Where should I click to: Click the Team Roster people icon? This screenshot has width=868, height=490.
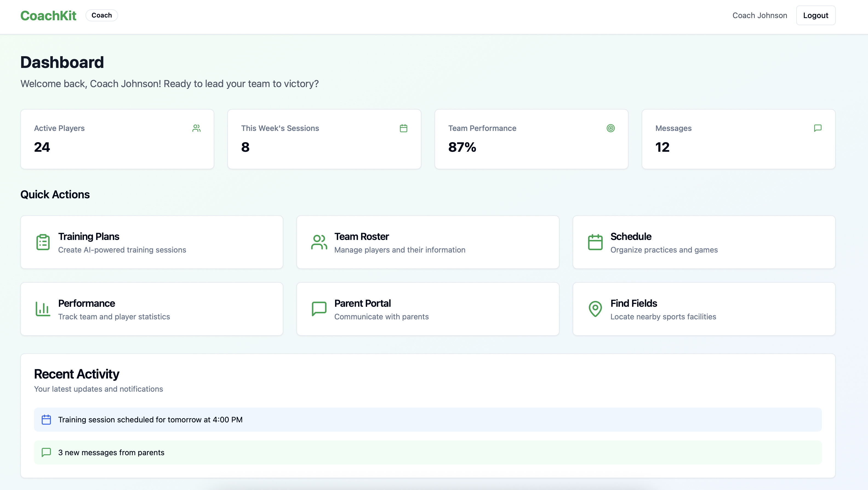(319, 242)
